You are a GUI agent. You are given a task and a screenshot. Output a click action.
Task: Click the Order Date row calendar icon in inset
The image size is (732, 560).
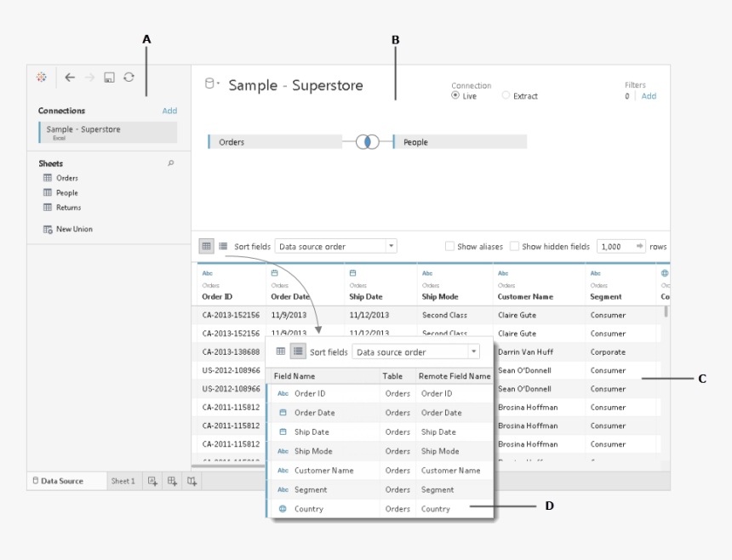[283, 413]
